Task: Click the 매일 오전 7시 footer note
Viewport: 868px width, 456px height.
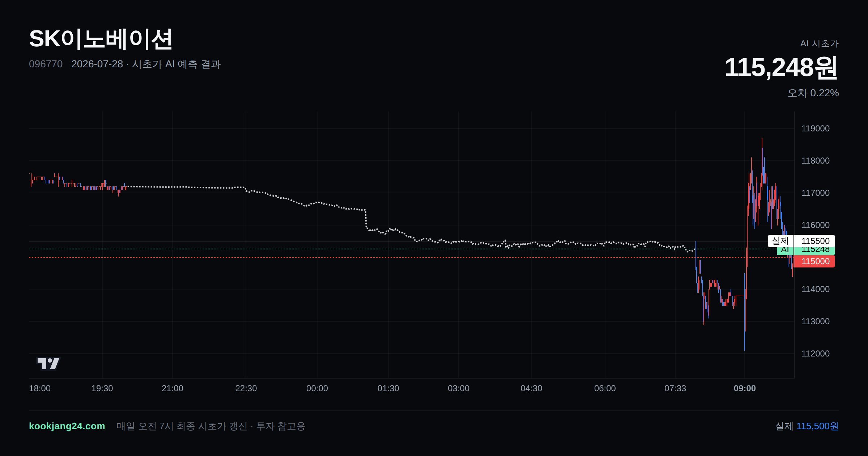Action: tap(211, 426)
